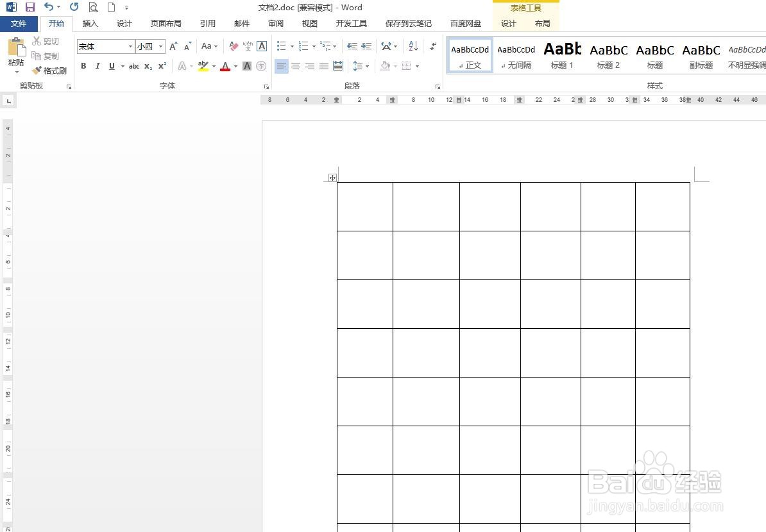Apply the 副标题 style

pyautogui.click(x=701, y=55)
